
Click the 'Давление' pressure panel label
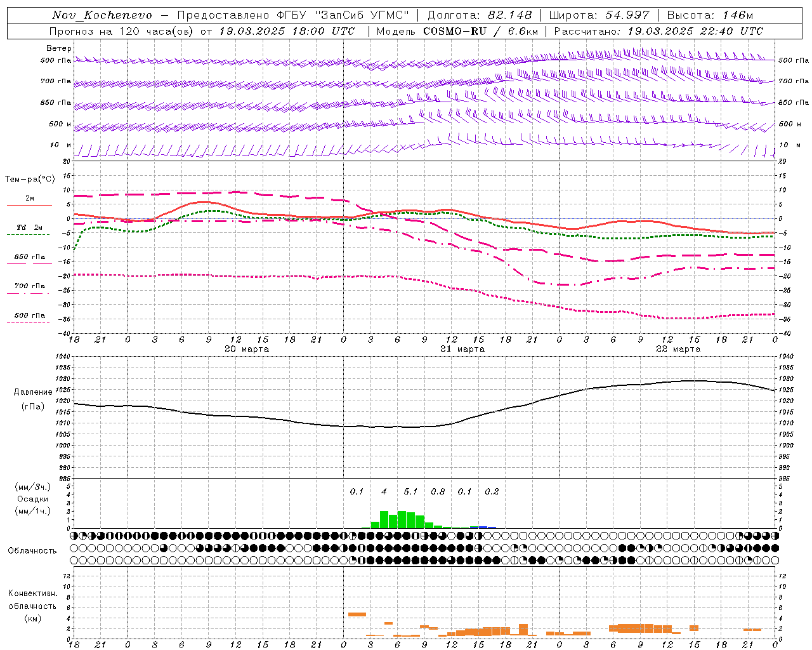click(x=33, y=392)
